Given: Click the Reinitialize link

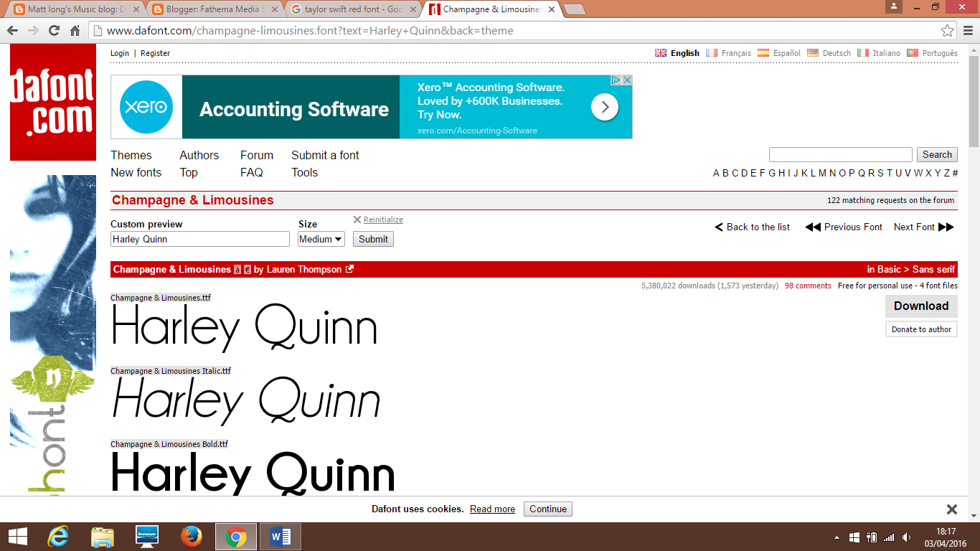Looking at the screenshot, I should coord(383,220).
